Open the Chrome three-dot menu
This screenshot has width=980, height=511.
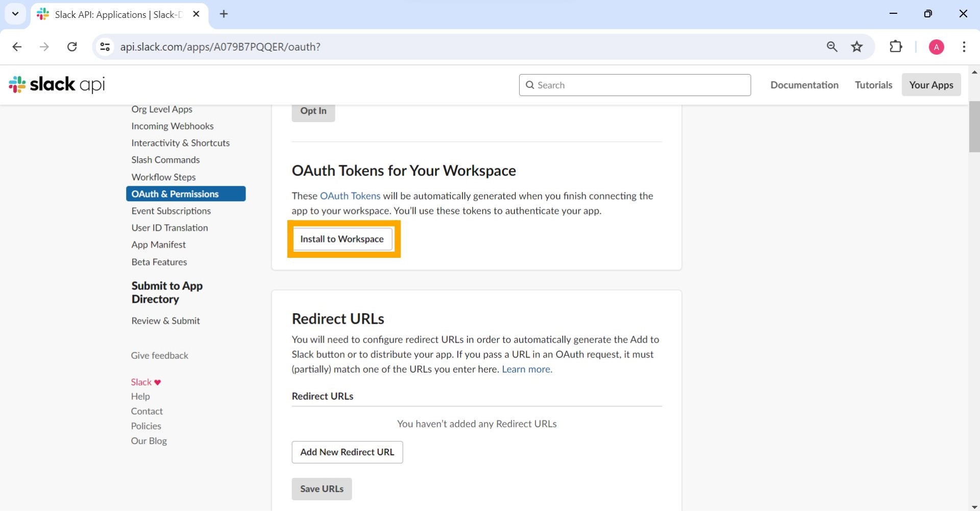click(x=964, y=47)
